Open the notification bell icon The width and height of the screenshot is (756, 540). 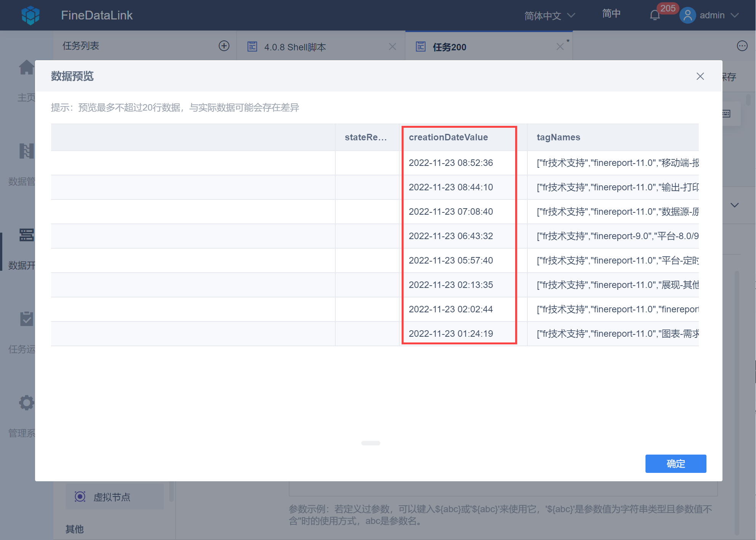[655, 15]
